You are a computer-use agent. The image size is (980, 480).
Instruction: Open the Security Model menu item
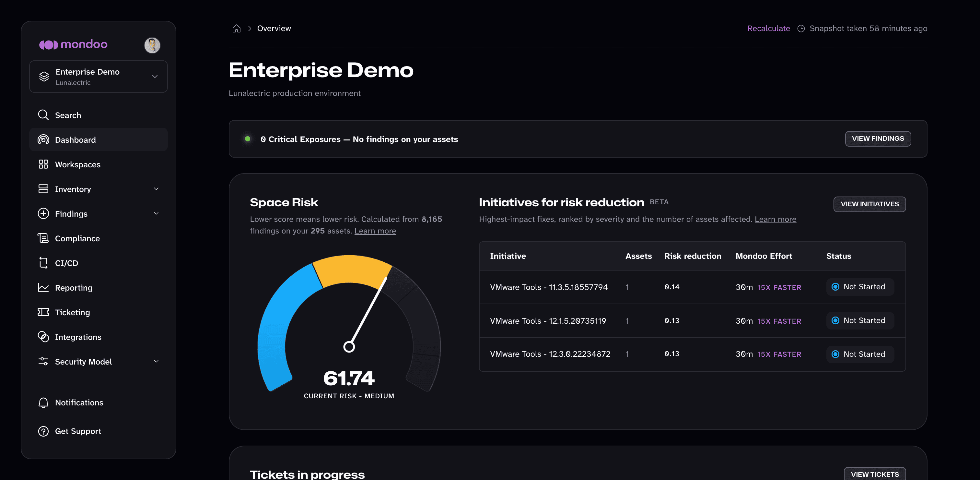[x=99, y=361]
